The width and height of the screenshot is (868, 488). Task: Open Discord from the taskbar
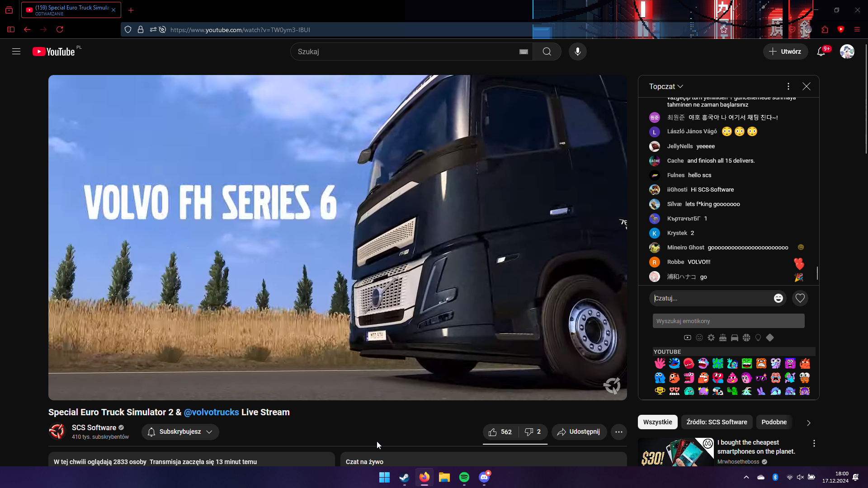(x=484, y=477)
